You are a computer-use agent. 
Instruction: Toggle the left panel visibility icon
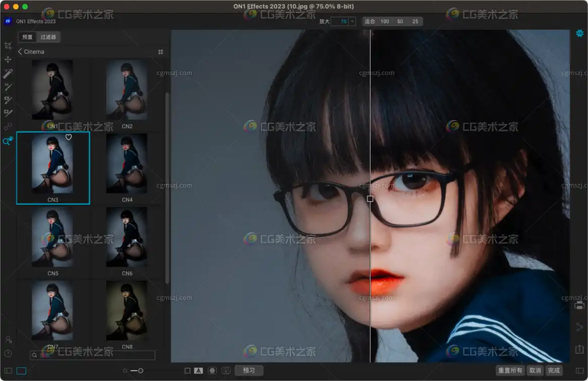click(x=8, y=371)
